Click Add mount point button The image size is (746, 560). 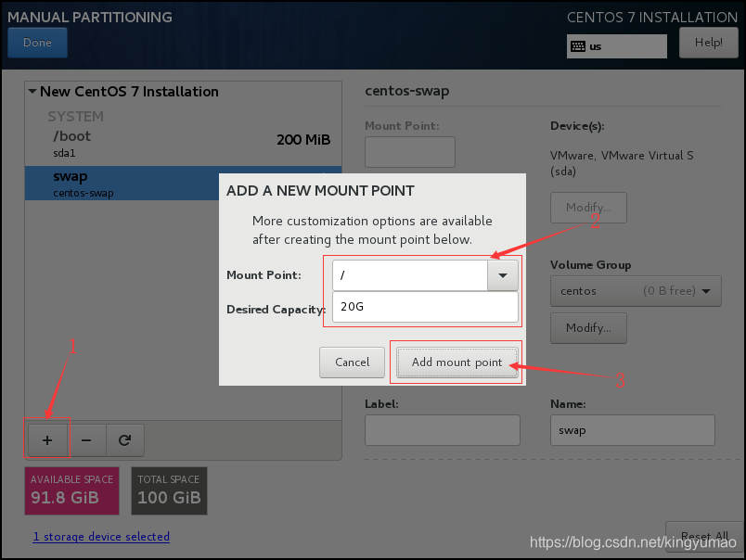(x=457, y=363)
